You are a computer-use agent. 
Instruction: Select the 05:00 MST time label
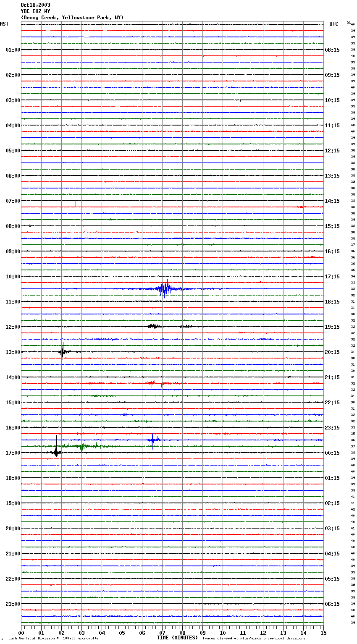[x=13, y=151]
